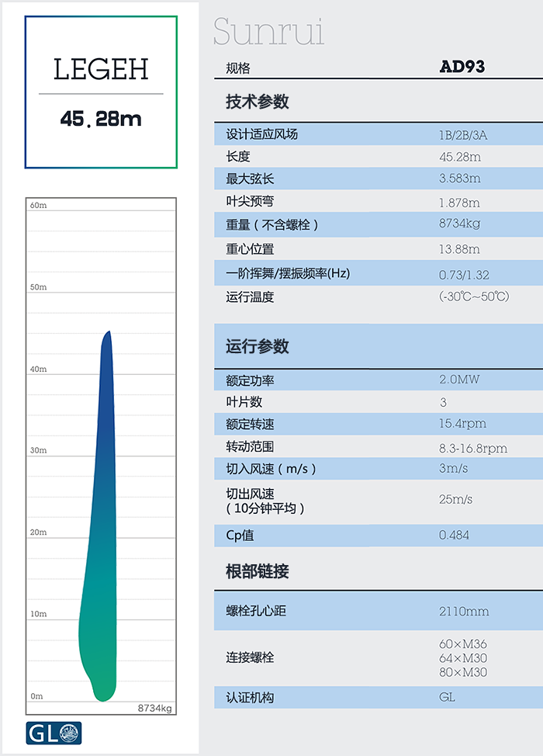Click the 60m scale mark on chart
Viewport: 543px width, 756px height.
[38, 205]
